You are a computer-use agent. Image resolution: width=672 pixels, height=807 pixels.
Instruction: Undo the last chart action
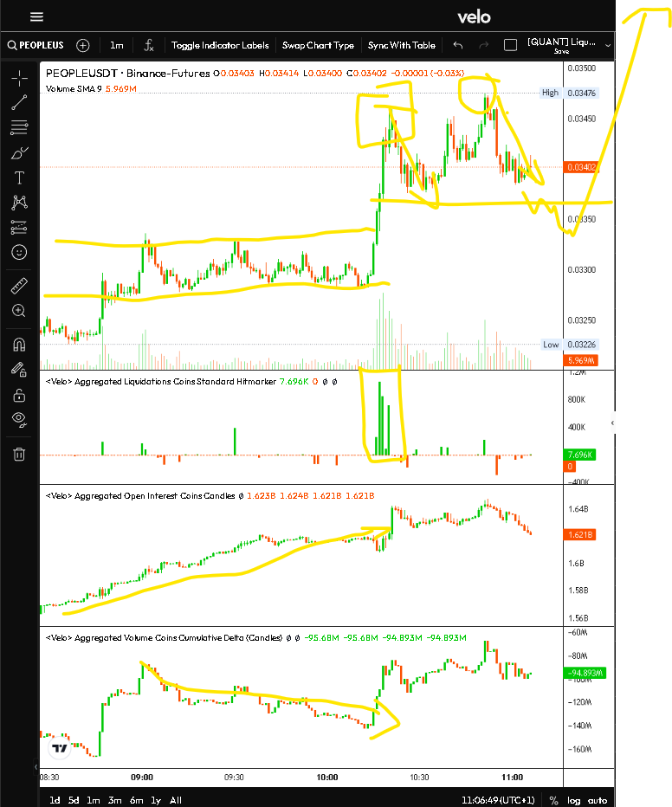458,45
